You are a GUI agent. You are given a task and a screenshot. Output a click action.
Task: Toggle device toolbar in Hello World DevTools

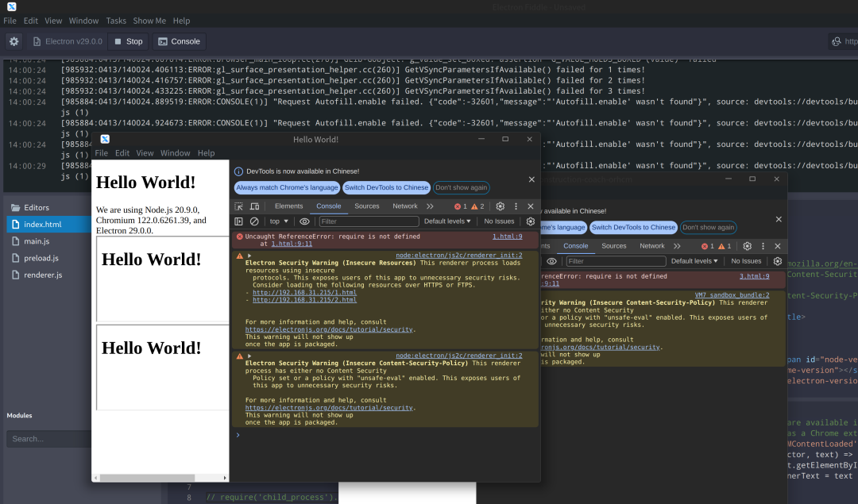(x=254, y=206)
